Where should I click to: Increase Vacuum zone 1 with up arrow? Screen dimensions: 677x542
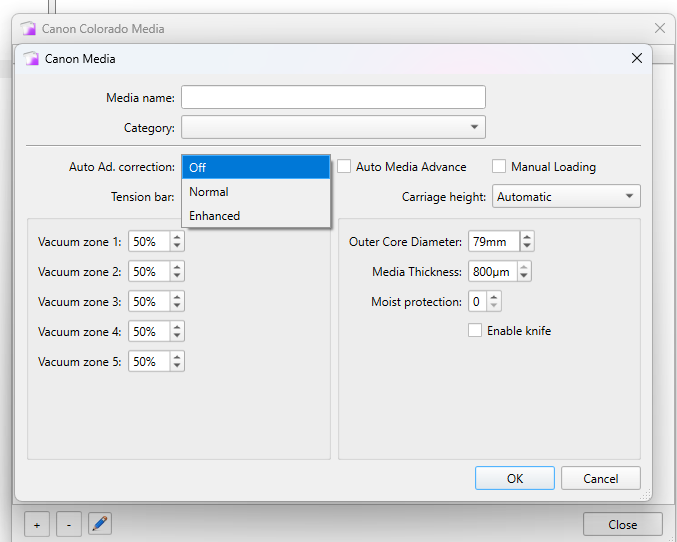click(177, 237)
